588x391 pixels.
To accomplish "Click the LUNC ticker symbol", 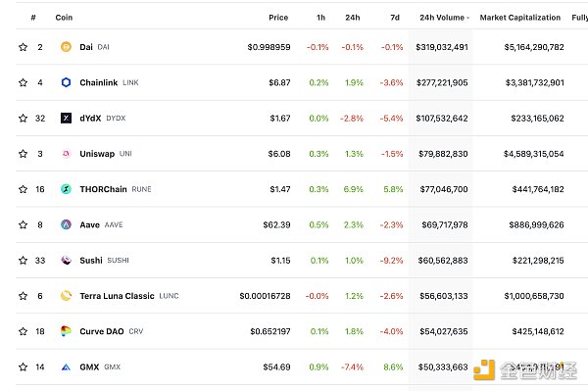I will [x=170, y=296].
